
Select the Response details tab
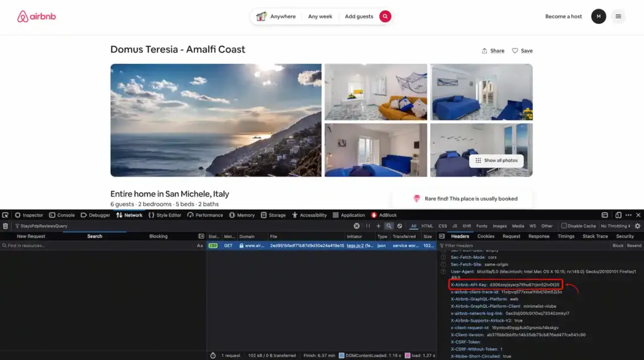click(539, 236)
